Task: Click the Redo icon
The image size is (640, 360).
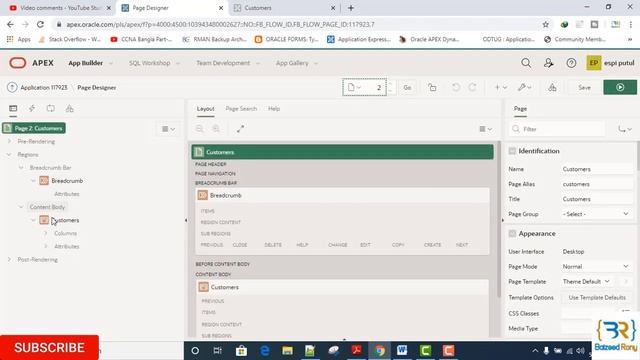Action: 473,87
